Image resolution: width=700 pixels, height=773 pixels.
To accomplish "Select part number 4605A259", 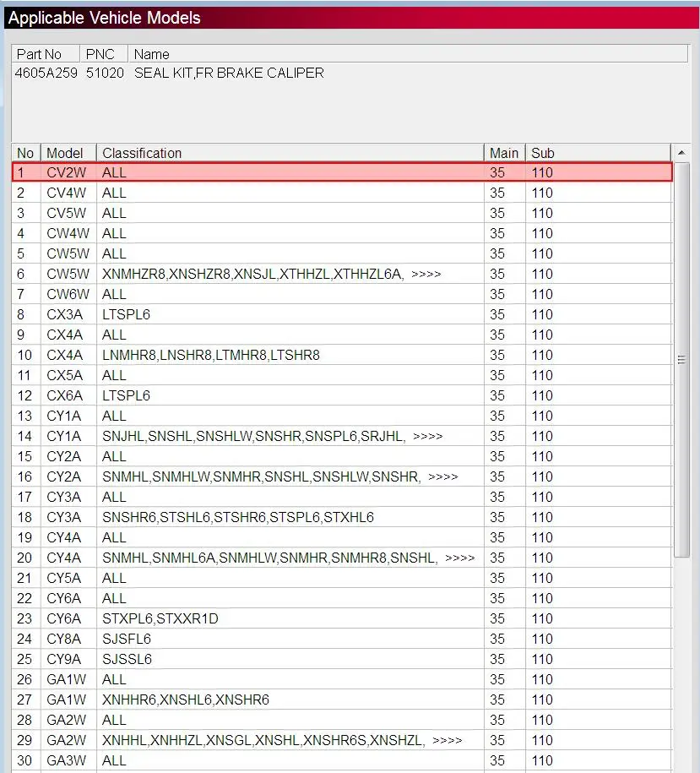I will coord(46,73).
